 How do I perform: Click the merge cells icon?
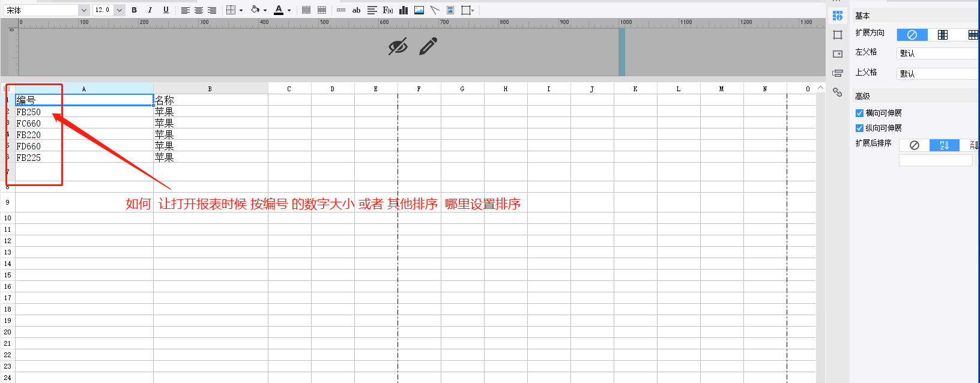pyautogui.click(x=306, y=10)
